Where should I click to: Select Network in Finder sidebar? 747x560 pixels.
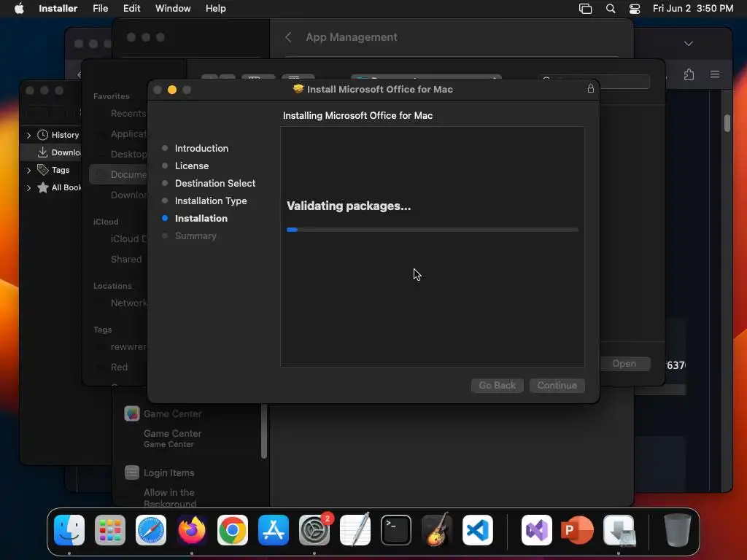tap(128, 303)
